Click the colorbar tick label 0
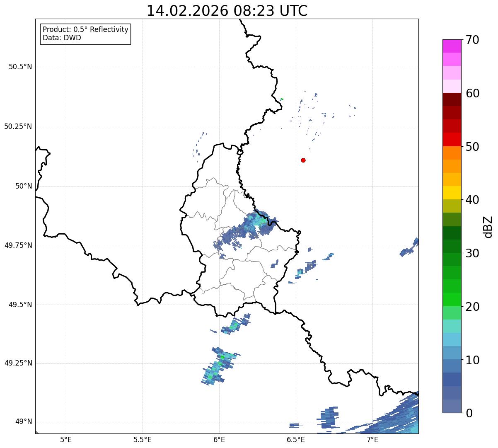Screen dimensions: 498x448 [x=469, y=413]
